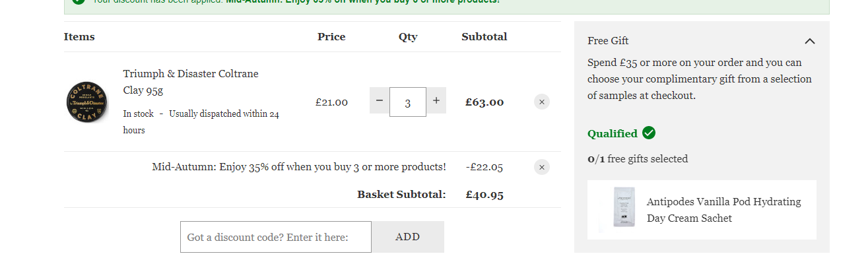The height and width of the screenshot is (262, 868).
Task: Open Triumph & Disaster Coltrane Clay title link
Action: (191, 82)
